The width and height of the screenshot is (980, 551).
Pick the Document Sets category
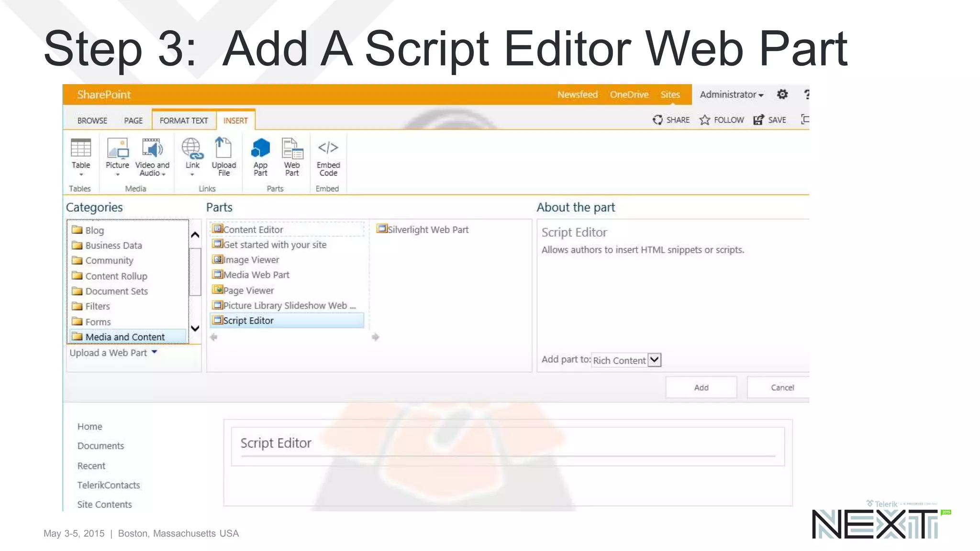[110, 291]
